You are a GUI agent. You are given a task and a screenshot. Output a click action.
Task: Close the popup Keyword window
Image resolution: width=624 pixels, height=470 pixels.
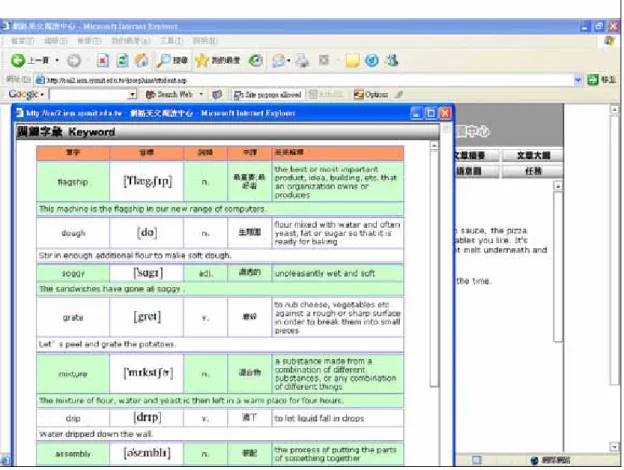(445, 113)
